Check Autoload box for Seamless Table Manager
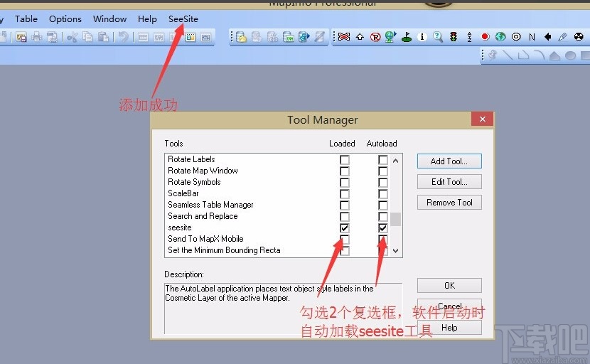Viewport: 590px width, 364px height. 382,205
